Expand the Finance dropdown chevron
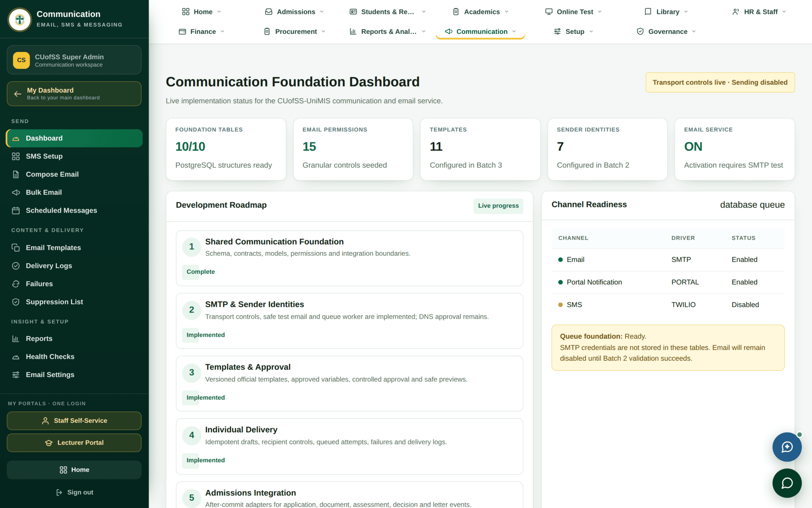Viewport: 812px width, 508px height. tap(222, 32)
